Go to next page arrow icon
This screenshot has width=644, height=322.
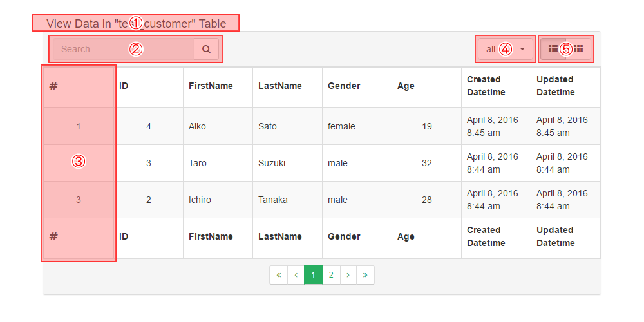(x=348, y=275)
